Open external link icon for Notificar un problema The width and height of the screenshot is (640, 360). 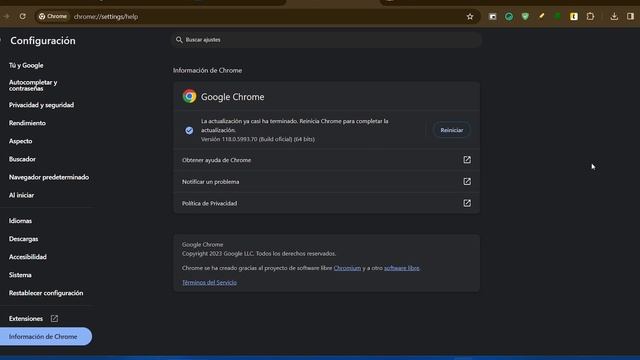467,181
